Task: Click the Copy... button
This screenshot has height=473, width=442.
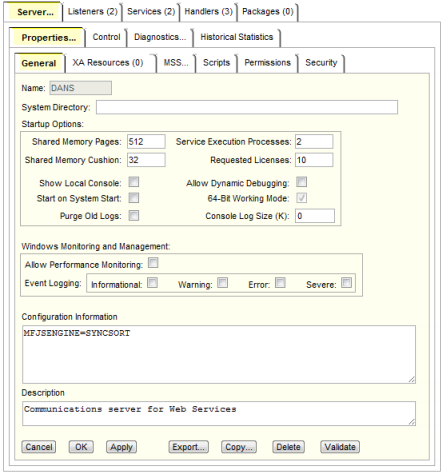Action: 239,447
